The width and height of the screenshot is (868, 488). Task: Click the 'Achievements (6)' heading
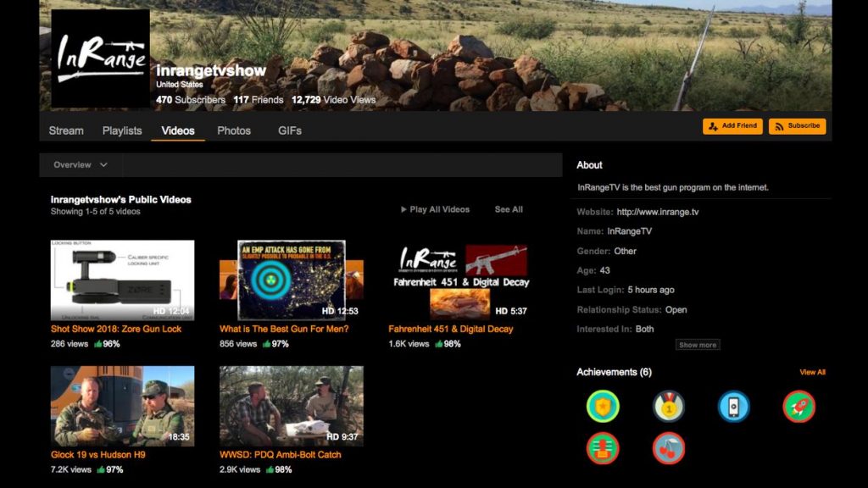614,373
